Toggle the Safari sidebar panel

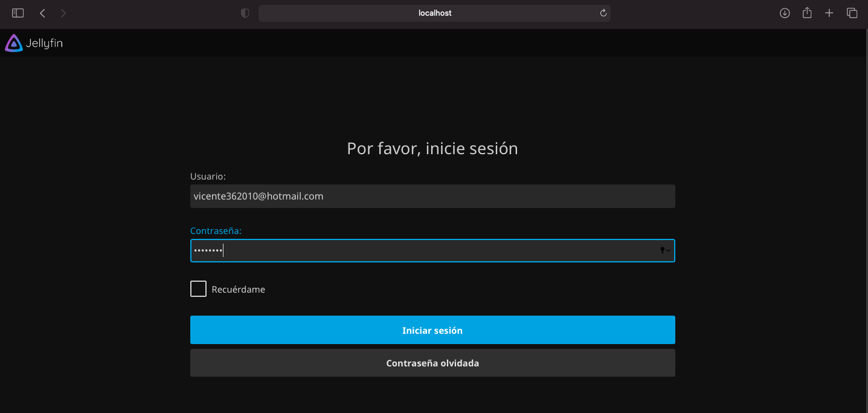tap(18, 13)
